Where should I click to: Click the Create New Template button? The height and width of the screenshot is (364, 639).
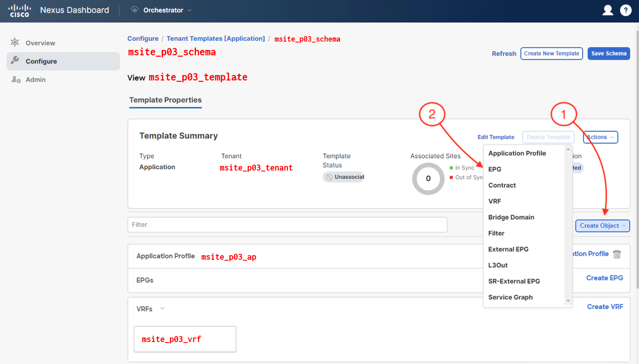click(x=551, y=54)
